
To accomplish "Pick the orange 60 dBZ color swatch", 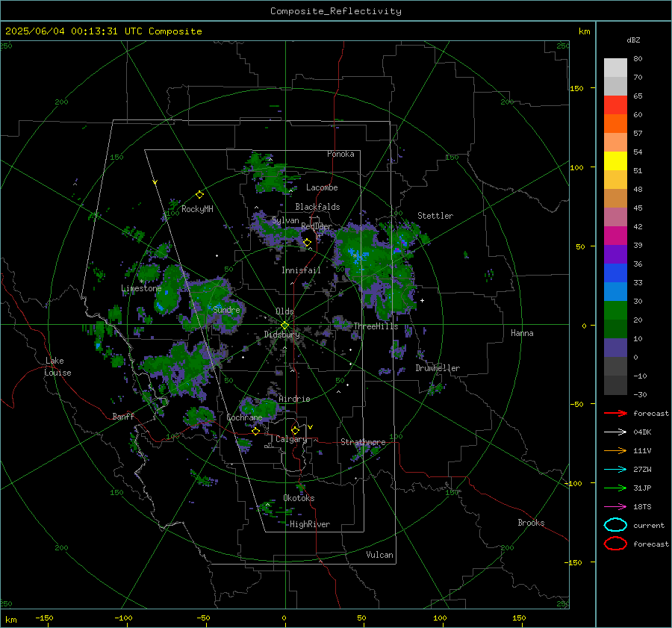I will click(x=615, y=124).
